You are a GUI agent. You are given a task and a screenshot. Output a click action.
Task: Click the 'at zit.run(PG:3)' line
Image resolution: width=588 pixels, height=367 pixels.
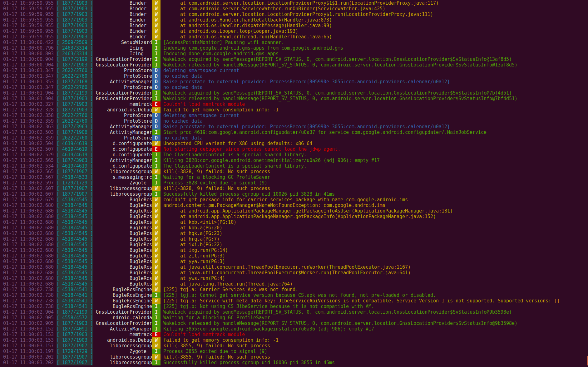[x=202, y=256]
